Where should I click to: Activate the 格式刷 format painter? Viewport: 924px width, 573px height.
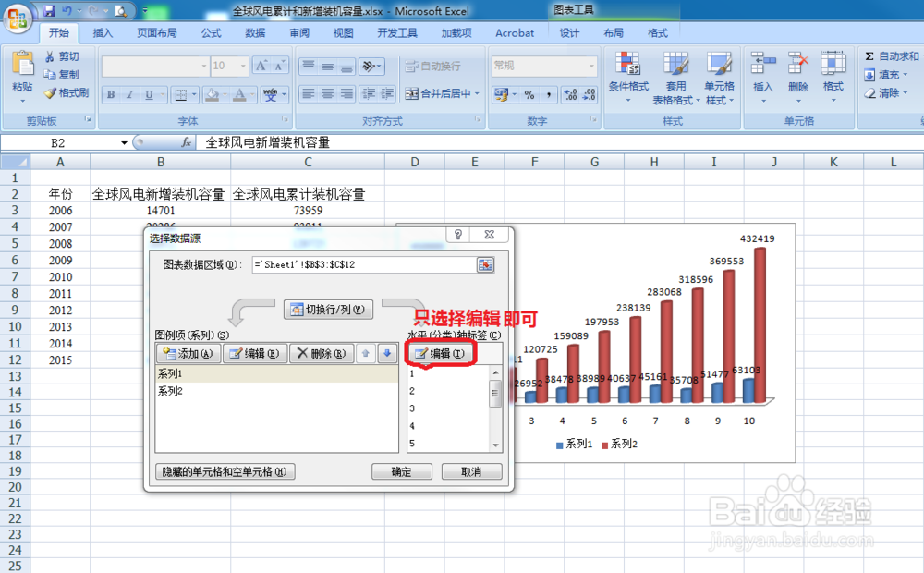coord(67,93)
